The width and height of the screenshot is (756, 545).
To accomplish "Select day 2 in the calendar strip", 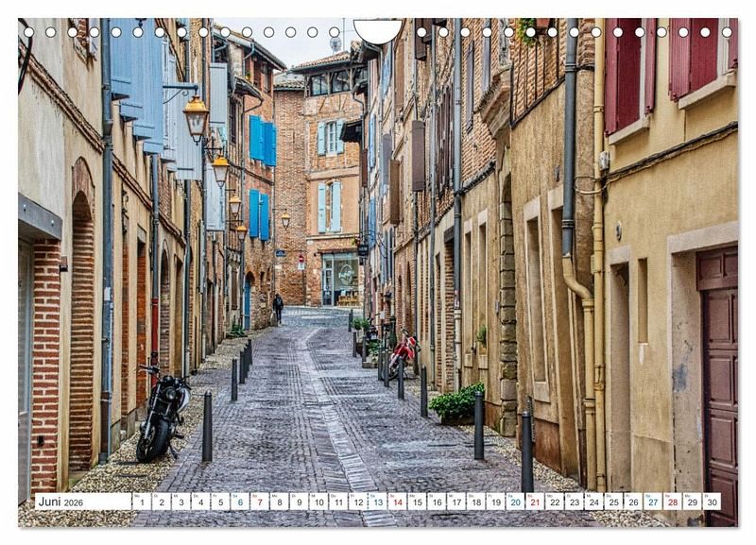I will 162,502.
